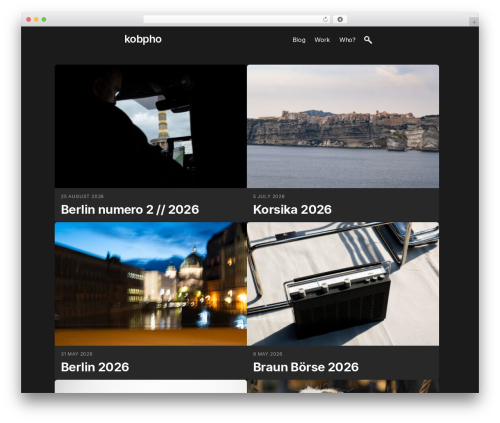Click the 9 May 2026 date label
This screenshot has width=500, height=423.
click(x=267, y=354)
